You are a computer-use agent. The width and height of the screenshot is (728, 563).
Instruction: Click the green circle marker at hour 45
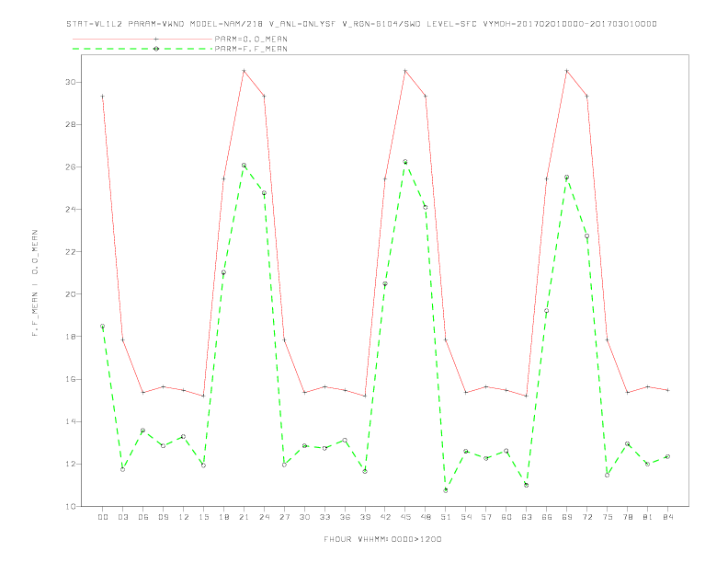click(405, 162)
